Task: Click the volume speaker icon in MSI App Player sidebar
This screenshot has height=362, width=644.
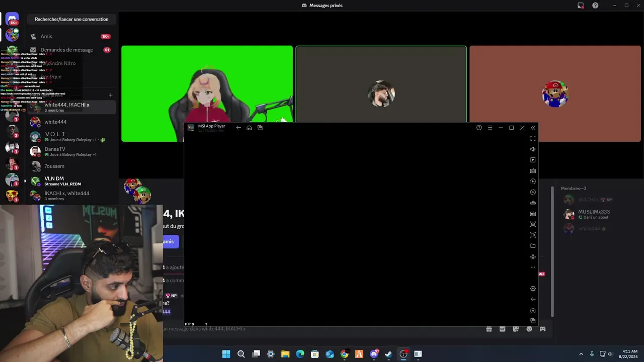Action: [x=533, y=149]
